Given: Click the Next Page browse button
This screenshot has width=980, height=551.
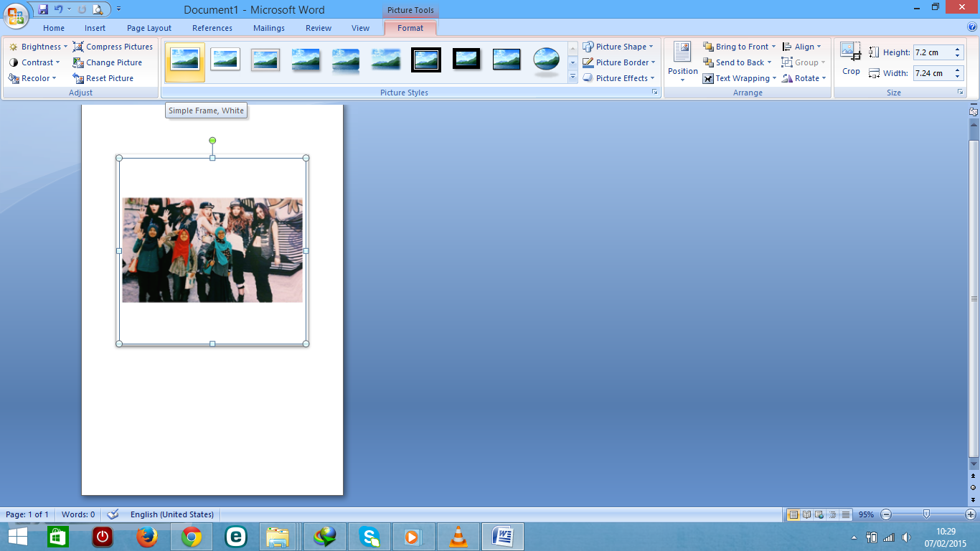Looking at the screenshot, I should [974, 499].
